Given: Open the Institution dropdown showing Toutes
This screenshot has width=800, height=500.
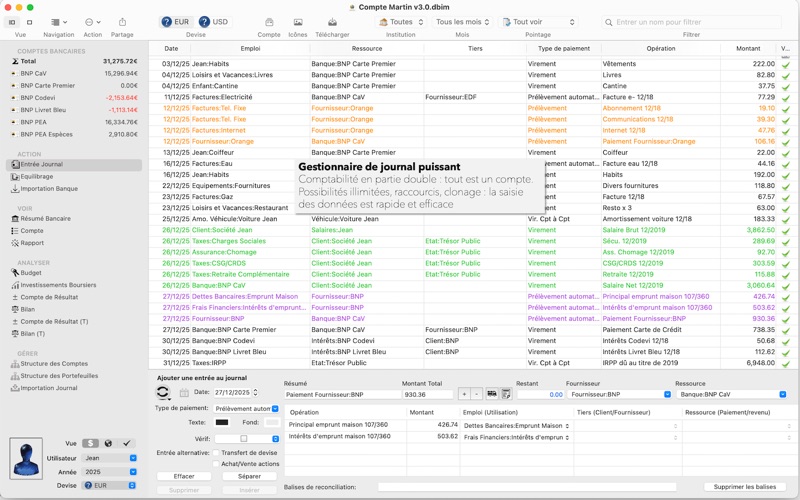Looking at the screenshot, I should 401,22.
